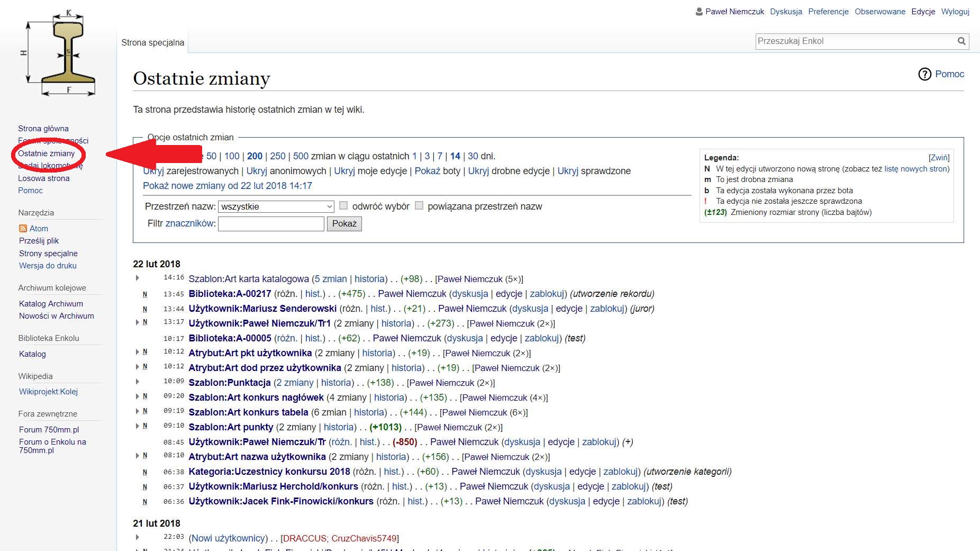980x551 pixels.
Task: Expand the Nowi użytkownicy log entry
Action: [138, 537]
